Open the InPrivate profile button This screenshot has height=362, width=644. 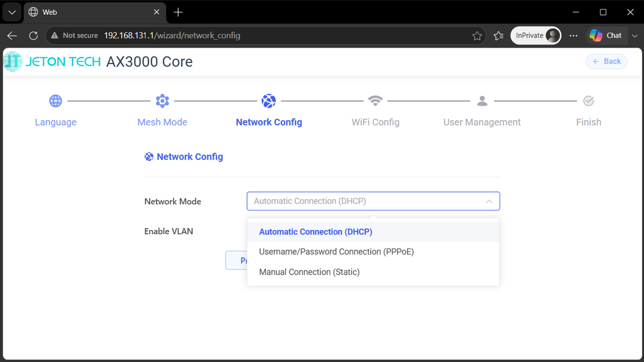[536, 36]
